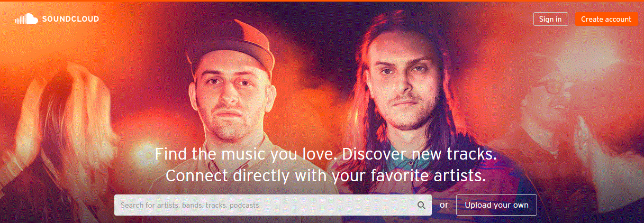Viewport: 644px width, 223px height.
Task: Click the magnifying glass search icon
Action: pyautogui.click(x=421, y=205)
